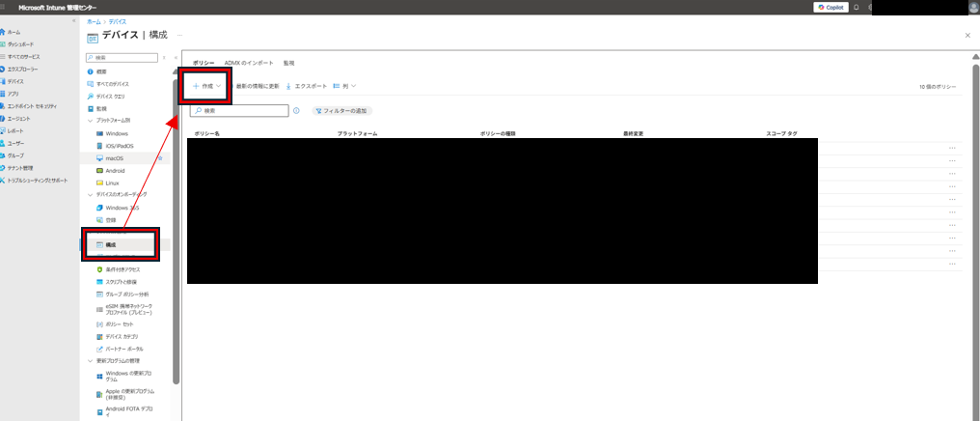Open 条件付きアクセス shield item
980x421 pixels.
(99, 269)
